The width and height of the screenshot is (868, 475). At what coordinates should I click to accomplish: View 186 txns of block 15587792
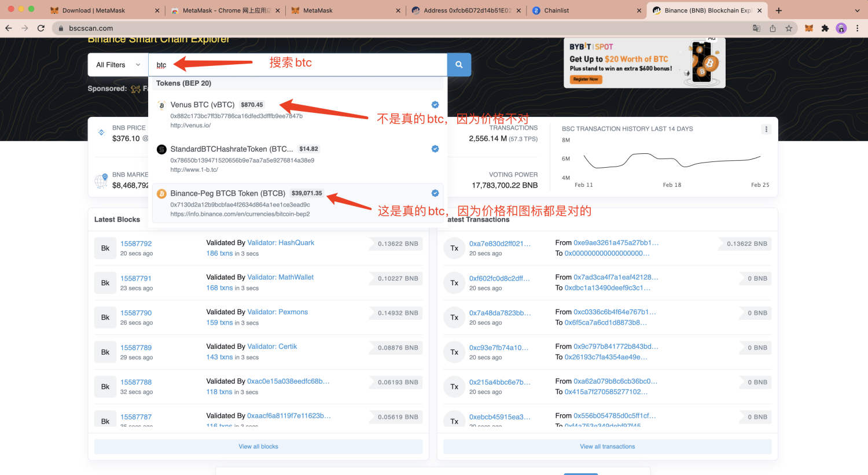[x=219, y=253]
